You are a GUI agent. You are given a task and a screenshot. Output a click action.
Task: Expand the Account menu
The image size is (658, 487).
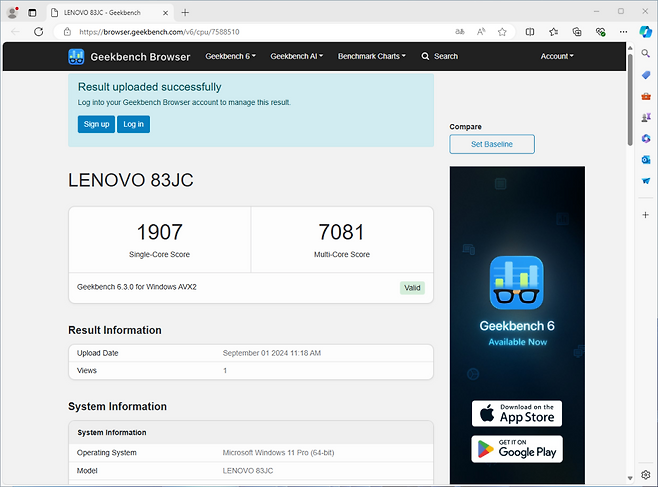[557, 56]
